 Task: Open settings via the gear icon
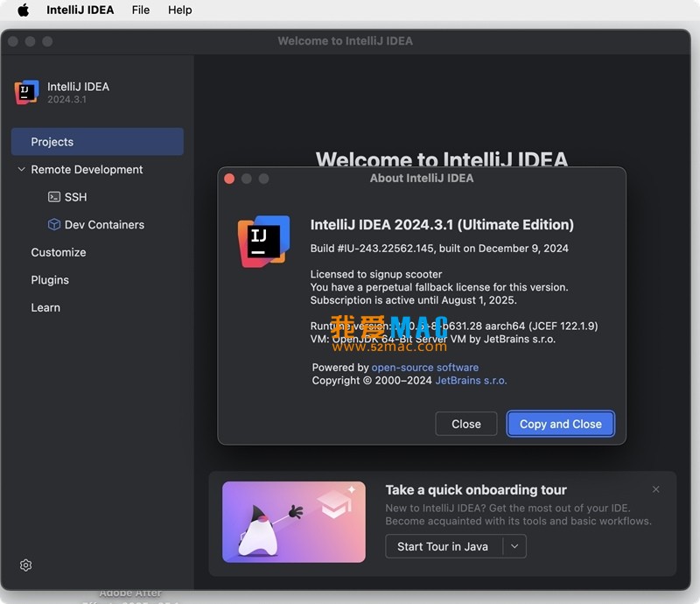[x=25, y=565]
